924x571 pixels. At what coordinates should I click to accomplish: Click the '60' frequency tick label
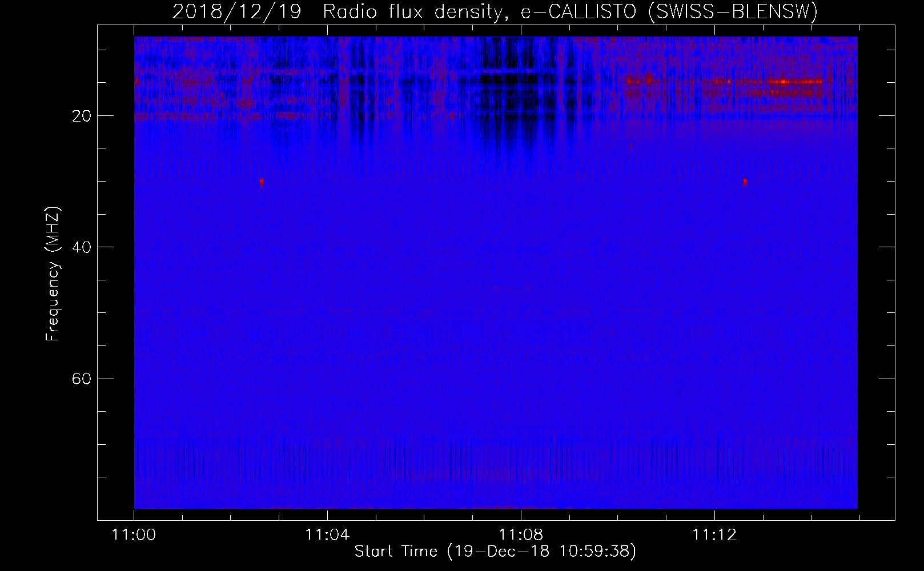coord(82,379)
